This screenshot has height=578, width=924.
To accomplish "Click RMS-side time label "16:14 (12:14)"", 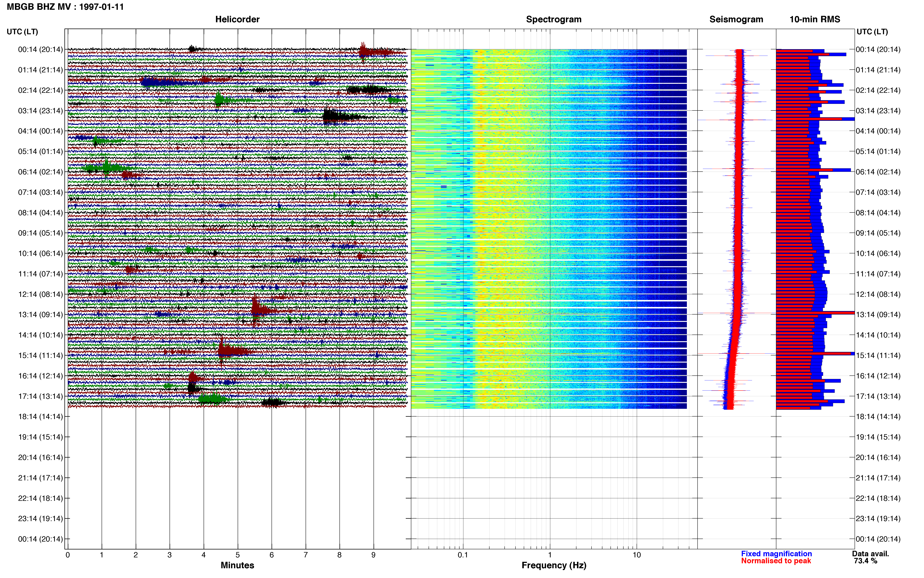I will (x=878, y=376).
